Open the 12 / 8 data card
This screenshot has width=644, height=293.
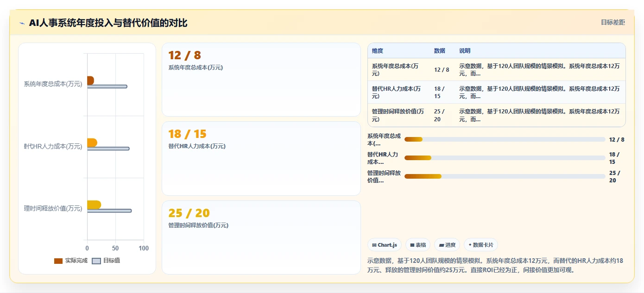coord(261,80)
